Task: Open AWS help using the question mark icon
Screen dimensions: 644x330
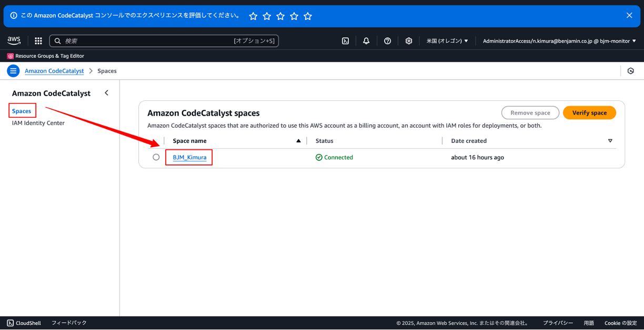Action: click(x=388, y=40)
